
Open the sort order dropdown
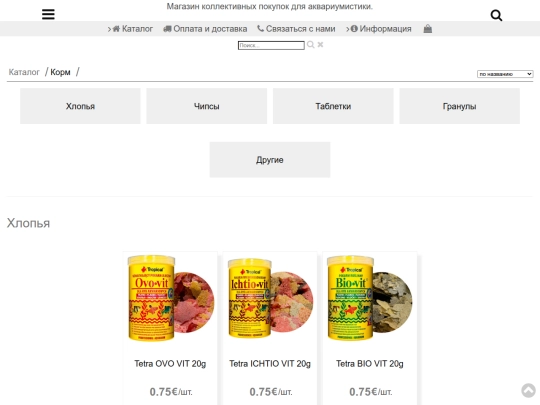click(x=505, y=74)
